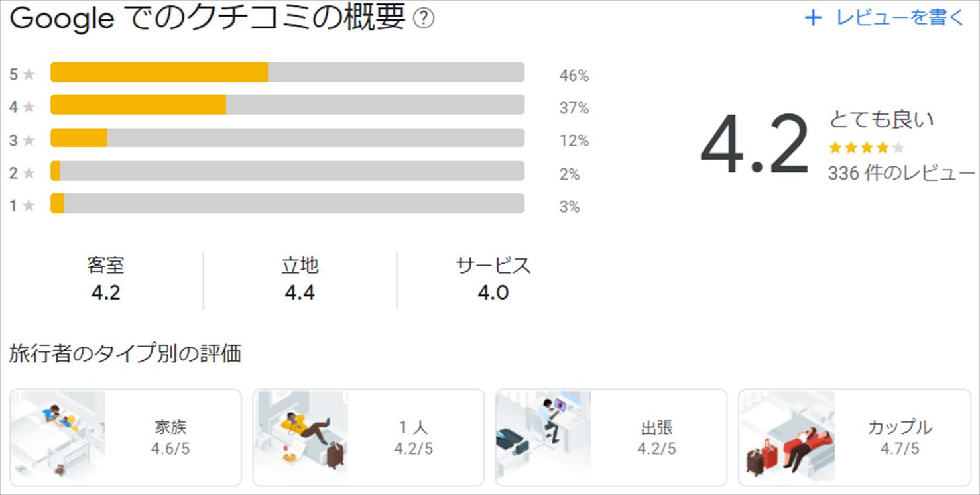Click the 1人 traveler illustration

pyautogui.click(x=300, y=438)
